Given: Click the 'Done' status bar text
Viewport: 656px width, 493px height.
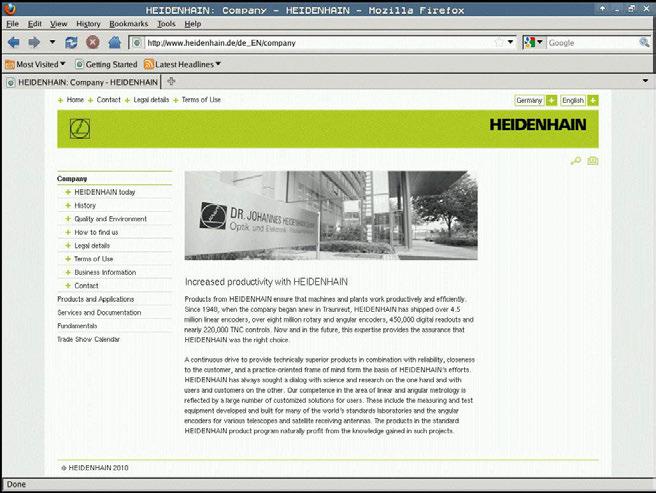Looking at the screenshot, I should click(x=16, y=484).
